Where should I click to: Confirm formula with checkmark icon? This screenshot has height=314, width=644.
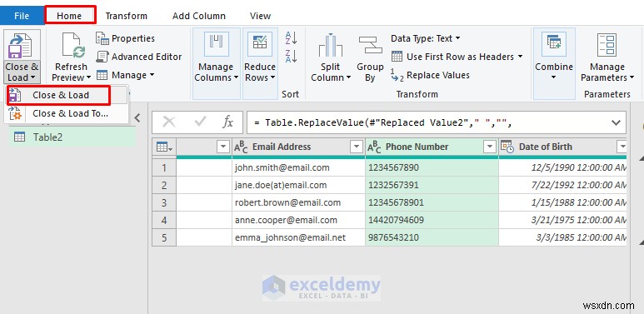point(200,122)
